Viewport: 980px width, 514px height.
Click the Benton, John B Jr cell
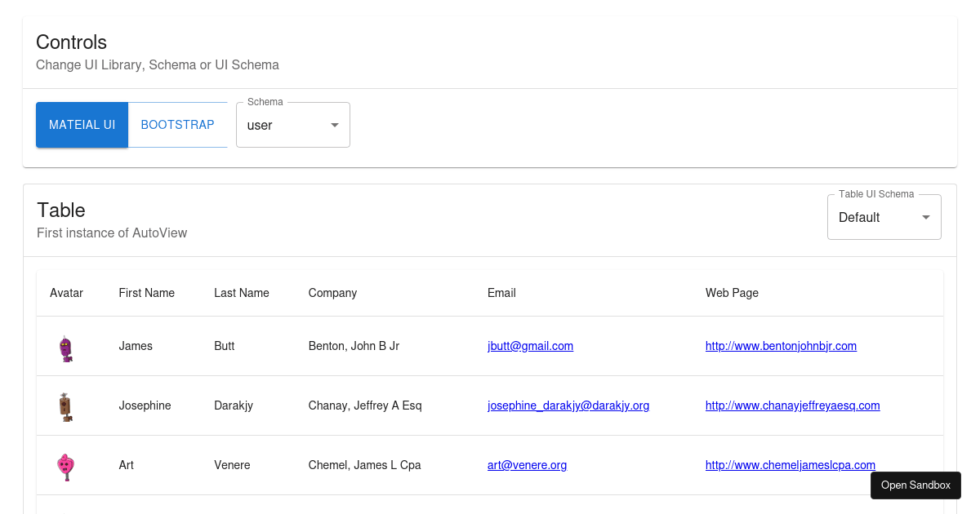354,346
